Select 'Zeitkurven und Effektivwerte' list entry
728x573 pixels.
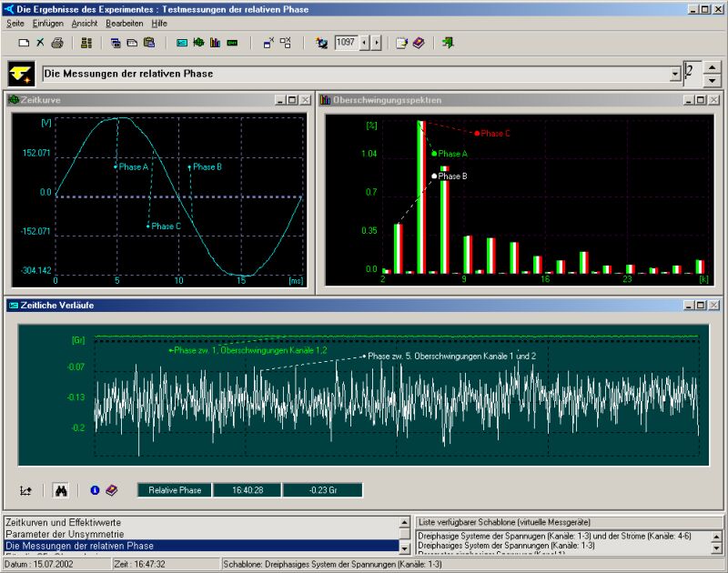[63, 522]
